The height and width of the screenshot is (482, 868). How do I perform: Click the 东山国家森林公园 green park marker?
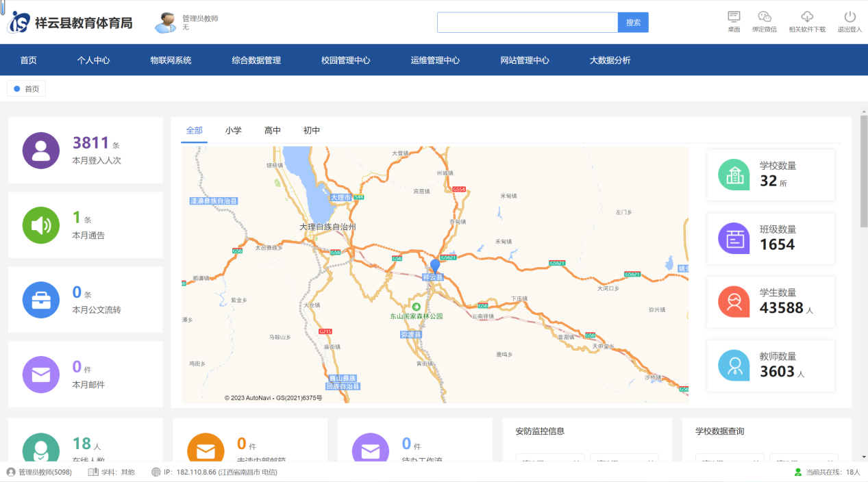coord(415,306)
